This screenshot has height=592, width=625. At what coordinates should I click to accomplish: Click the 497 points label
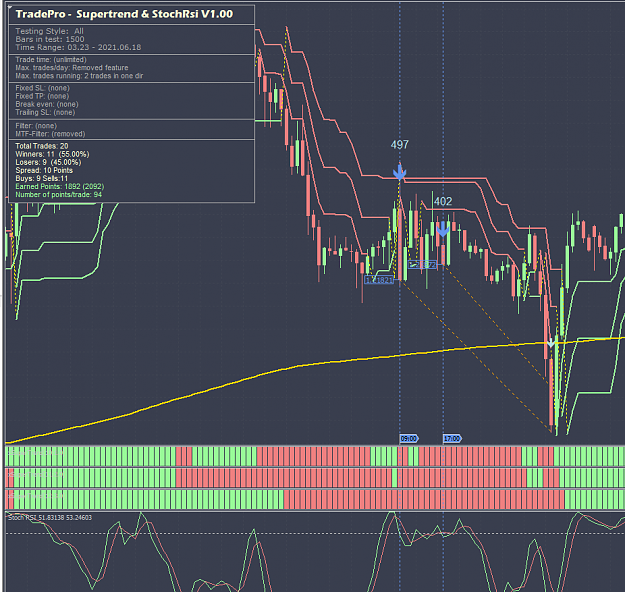pos(399,145)
